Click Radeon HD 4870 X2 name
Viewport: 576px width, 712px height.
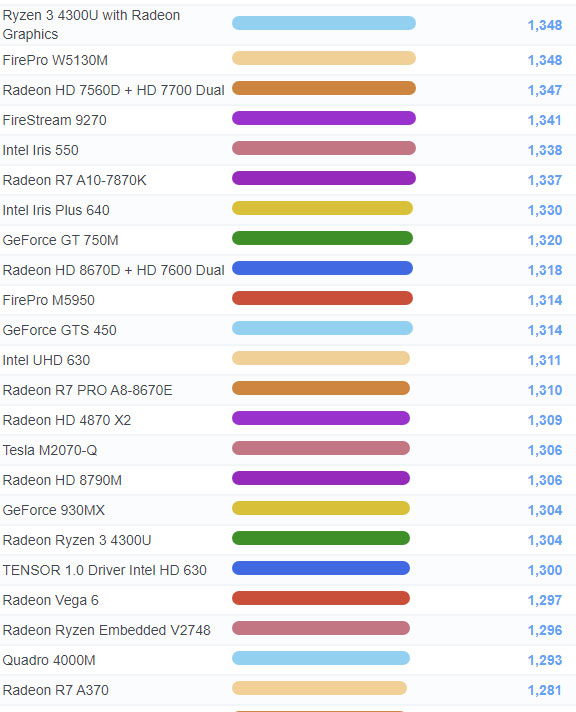coord(67,420)
